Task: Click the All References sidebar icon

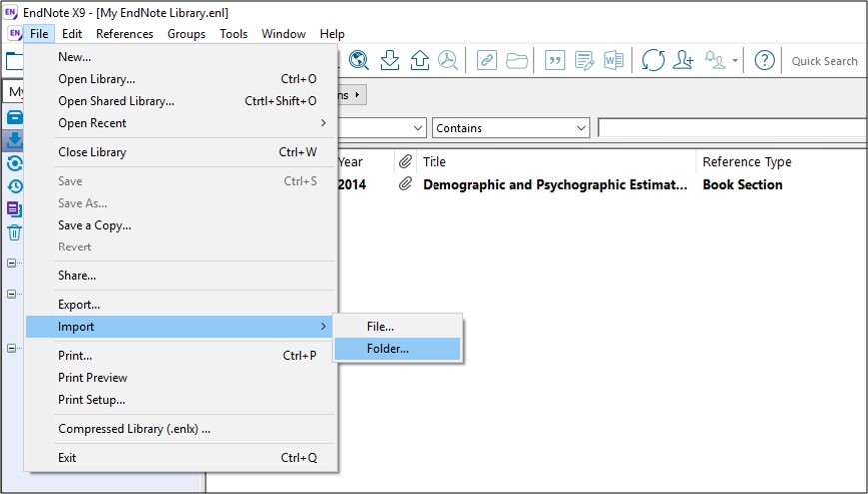Action: click(x=14, y=118)
